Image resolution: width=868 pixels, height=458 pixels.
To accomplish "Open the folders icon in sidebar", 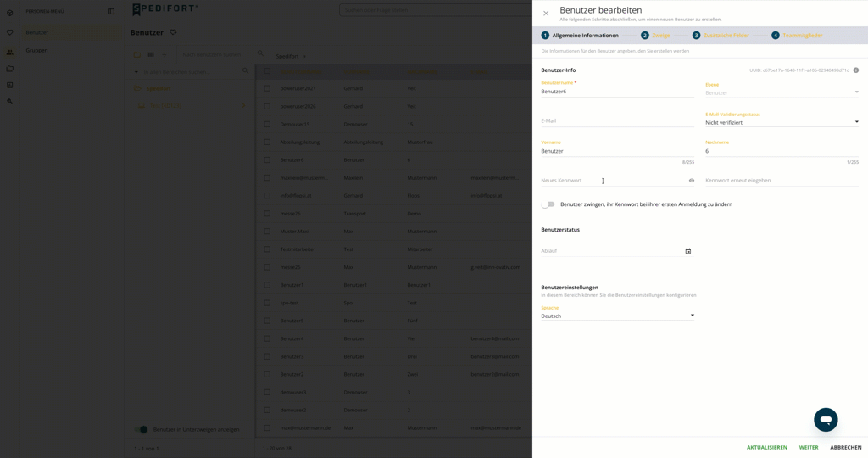I will click(9, 69).
